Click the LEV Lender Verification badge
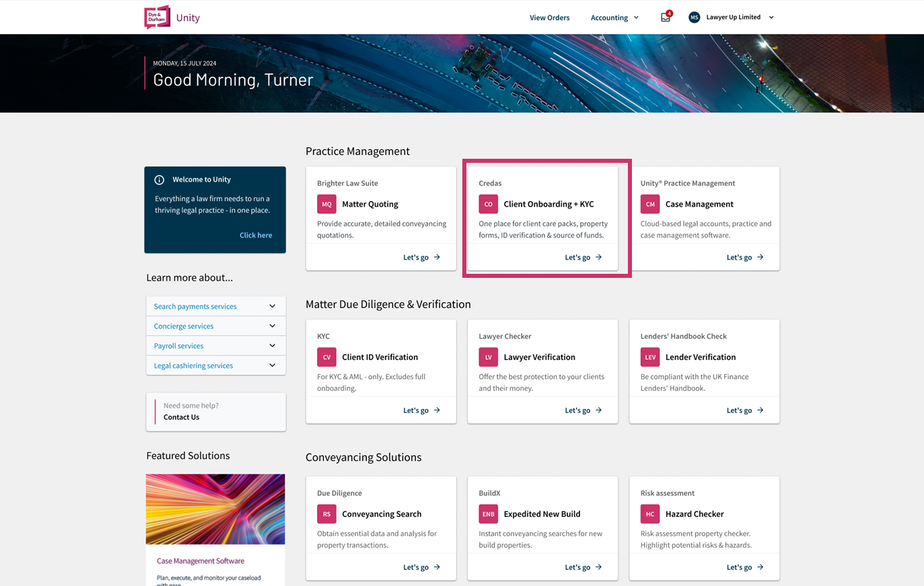This screenshot has width=924, height=586. click(650, 357)
